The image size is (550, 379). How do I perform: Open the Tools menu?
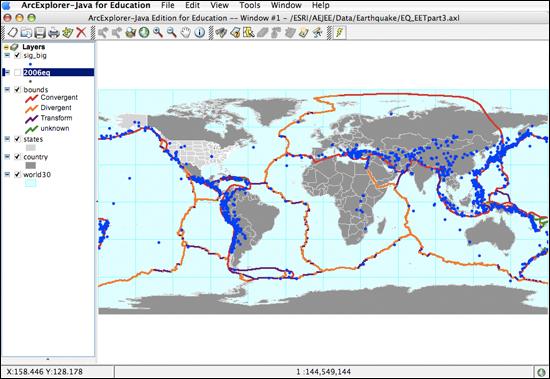click(x=250, y=5)
